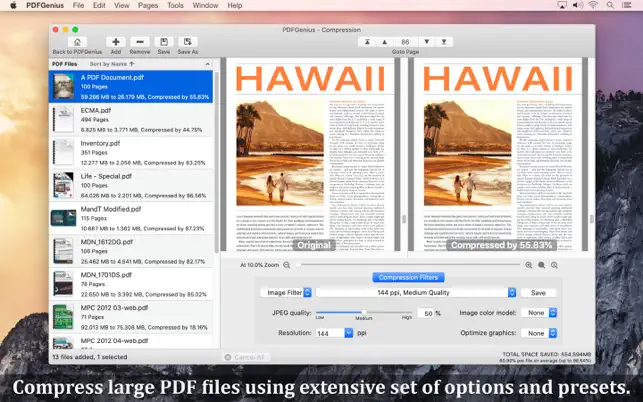Go back to PDFGenius home icon

pos(77,42)
